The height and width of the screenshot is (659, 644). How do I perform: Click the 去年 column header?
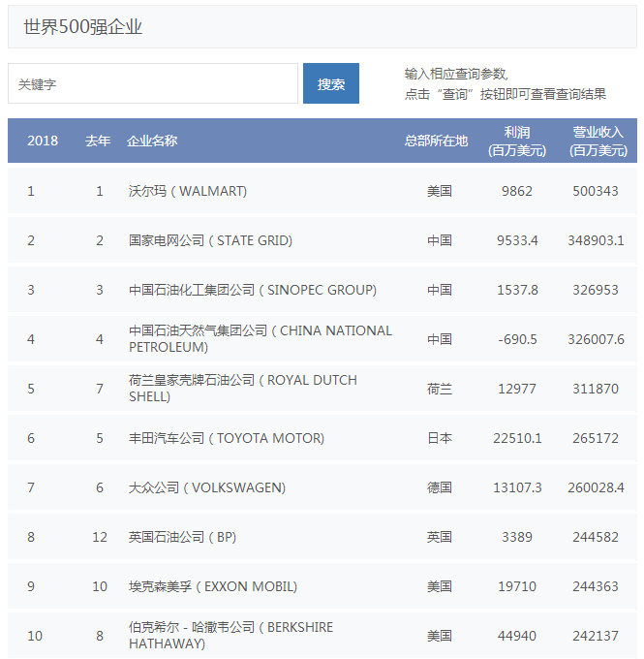[98, 141]
